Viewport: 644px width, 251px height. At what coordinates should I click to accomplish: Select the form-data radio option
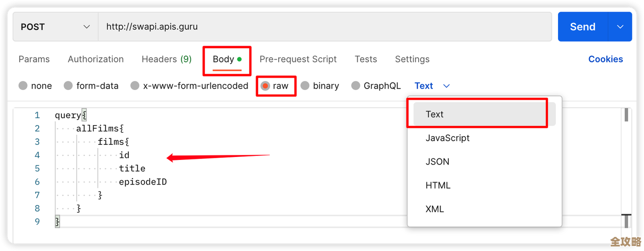[x=68, y=86]
